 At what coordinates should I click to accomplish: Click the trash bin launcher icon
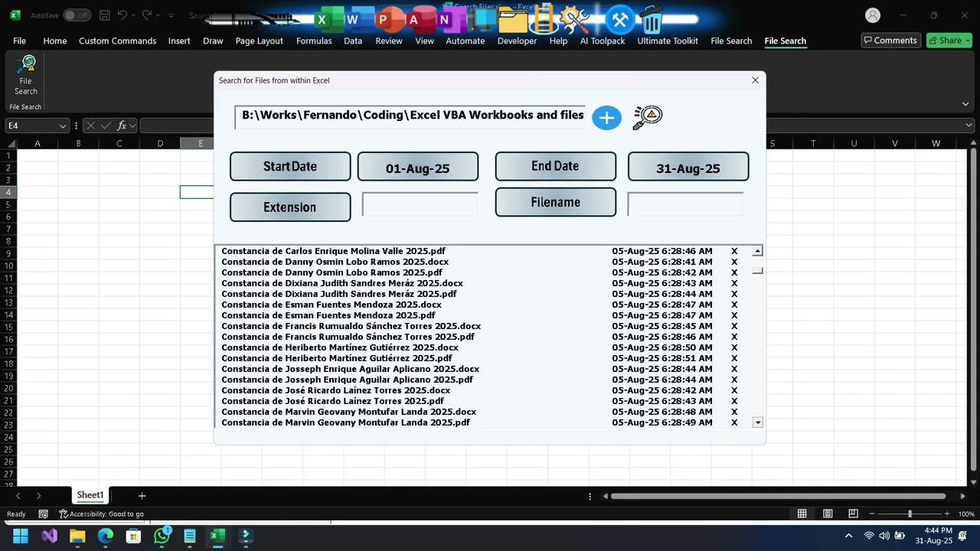[x=652, y=20]
